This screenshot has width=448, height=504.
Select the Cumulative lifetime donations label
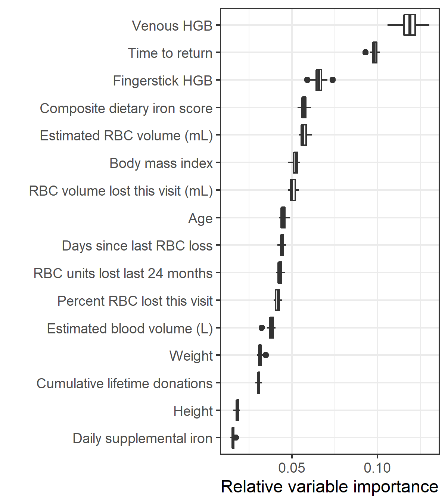124,383
